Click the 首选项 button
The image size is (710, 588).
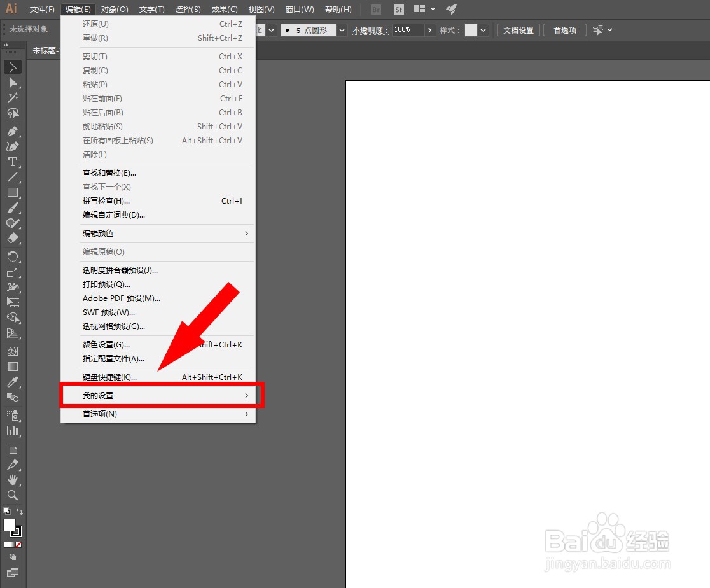[x=565, y=31]
